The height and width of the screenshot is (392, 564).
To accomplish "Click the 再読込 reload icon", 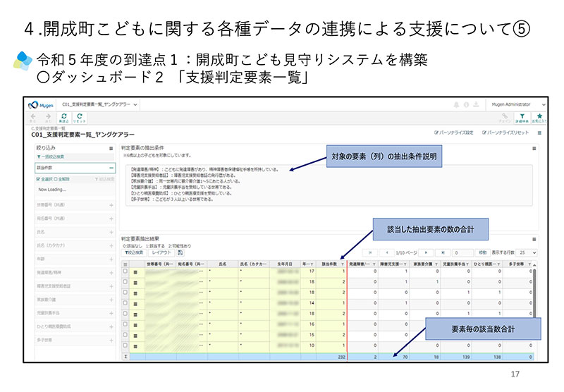I will point(63,118).
